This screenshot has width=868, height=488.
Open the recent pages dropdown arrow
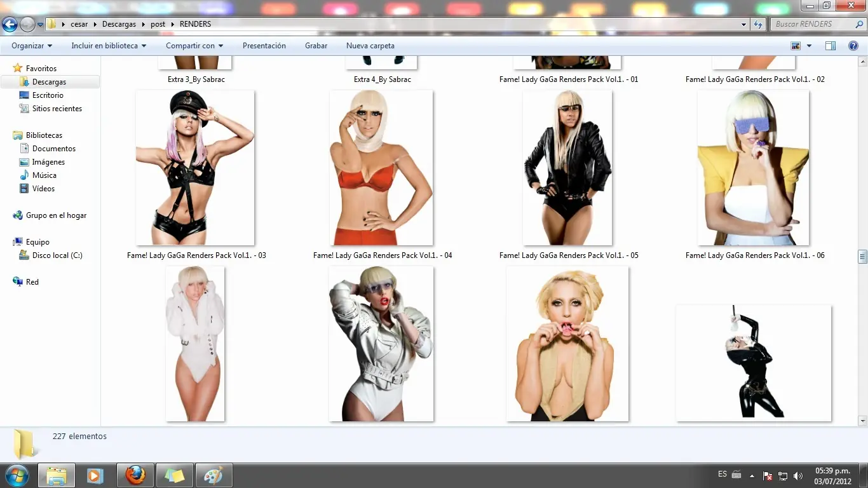41,25
